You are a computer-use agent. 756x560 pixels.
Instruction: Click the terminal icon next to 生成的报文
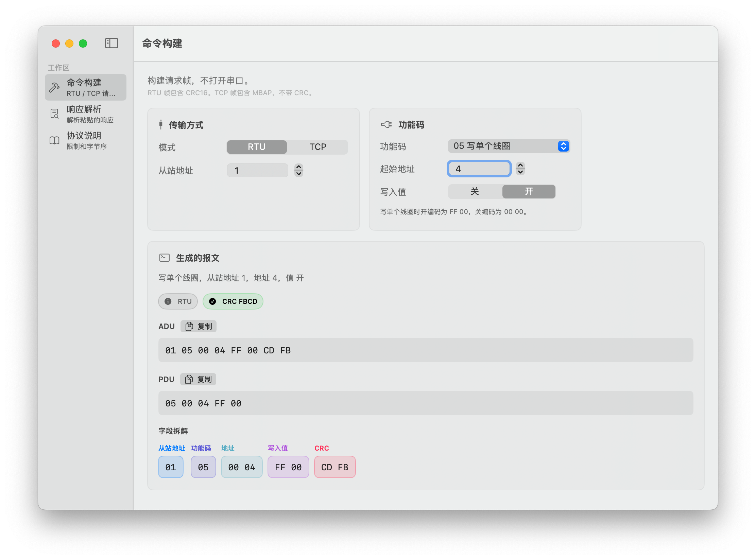pyautogui.click(x=165, y=258)
